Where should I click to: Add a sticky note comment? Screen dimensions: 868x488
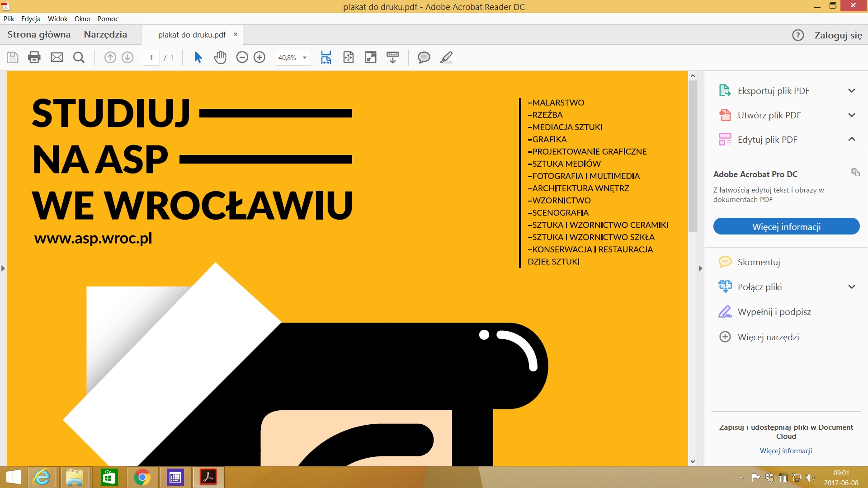click(424, 57)
